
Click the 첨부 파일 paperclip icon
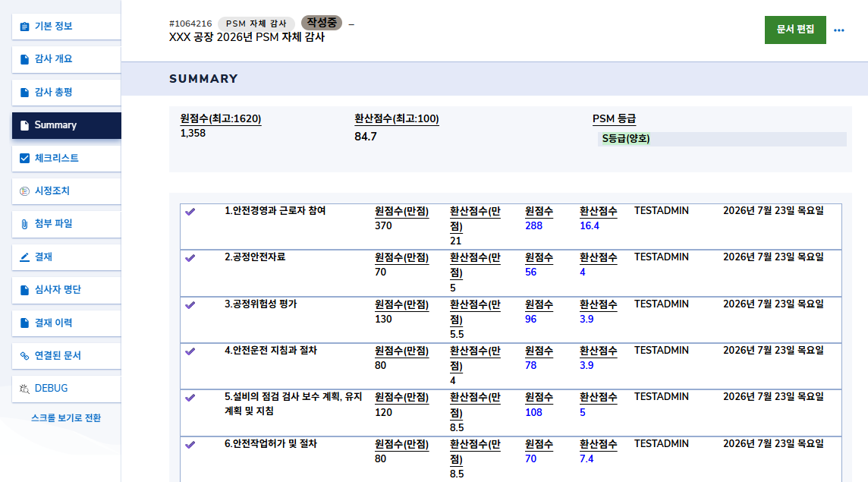(x=24, y=224)
